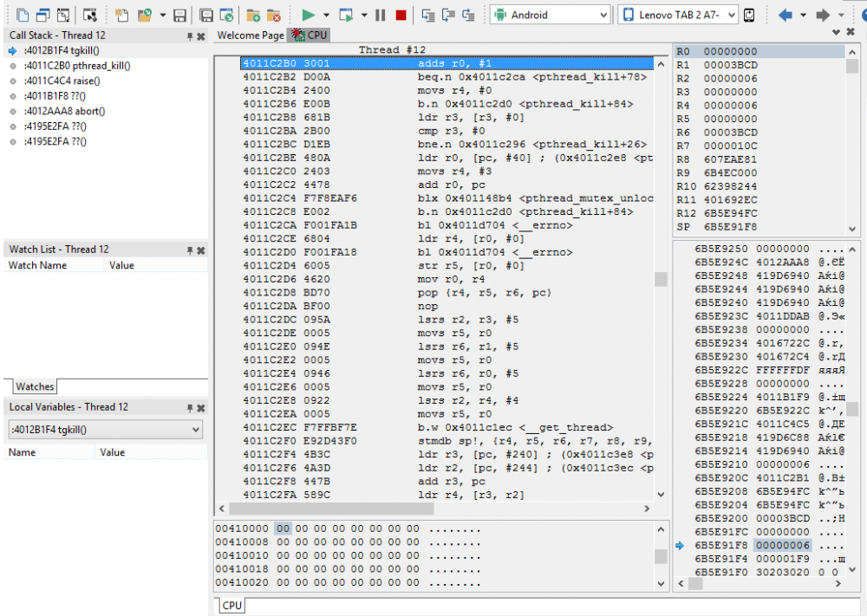Open the Android target platform dropdown
Image resolution: width=867 pixels, height=616 pixels.
pyautogui.click(x=551, y=15)
